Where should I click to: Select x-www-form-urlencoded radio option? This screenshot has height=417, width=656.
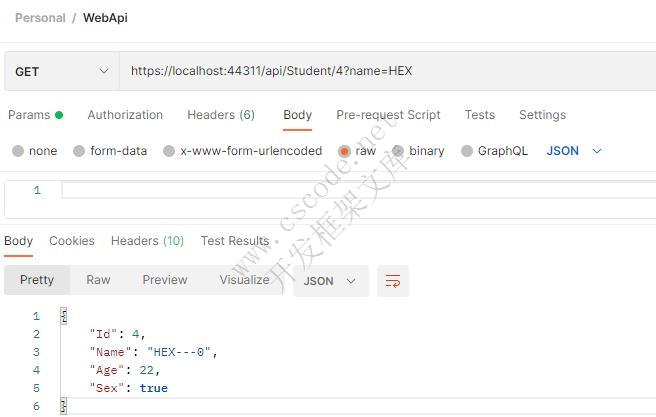[x=169, y=151]
